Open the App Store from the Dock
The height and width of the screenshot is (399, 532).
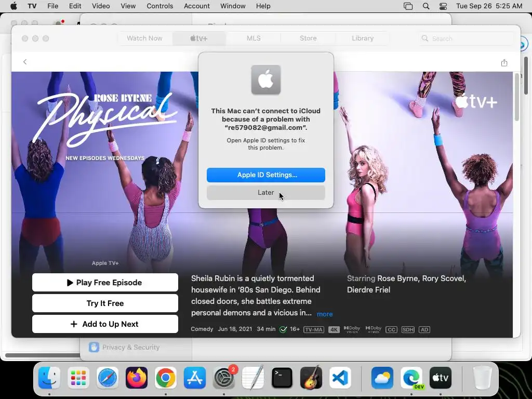[x=195, y=378]
